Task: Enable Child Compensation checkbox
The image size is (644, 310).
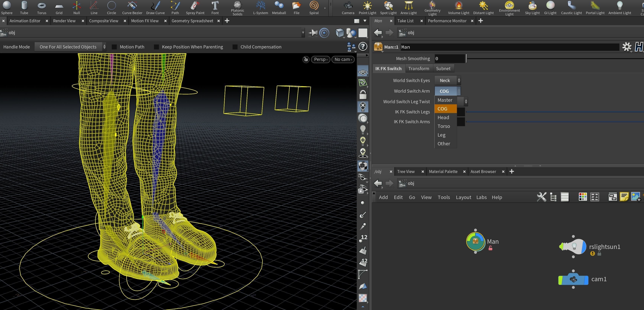Action: click(235, 47)
